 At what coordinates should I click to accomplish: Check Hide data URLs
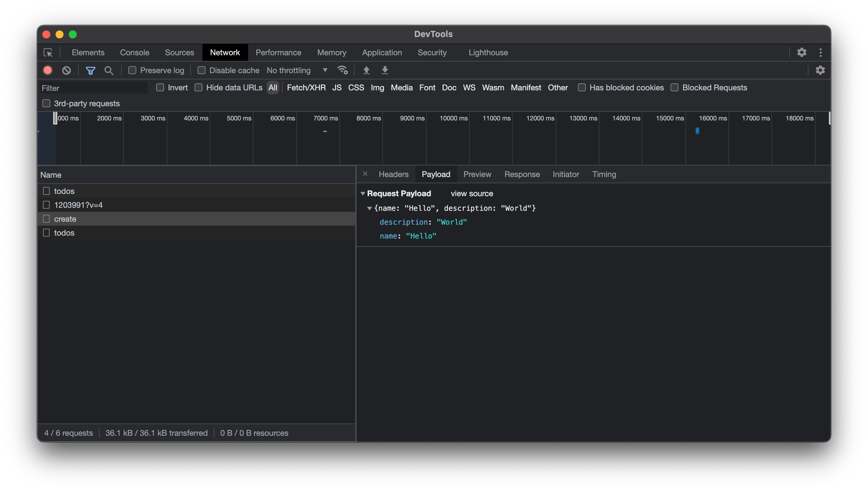[198, 88]
